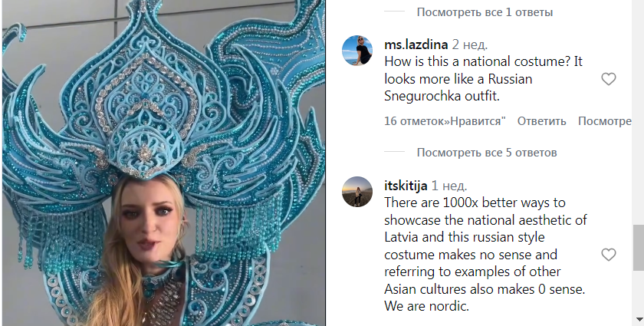
Task: Like the ms.lazdina comment with heart icon
Action: tap(608, 79)
